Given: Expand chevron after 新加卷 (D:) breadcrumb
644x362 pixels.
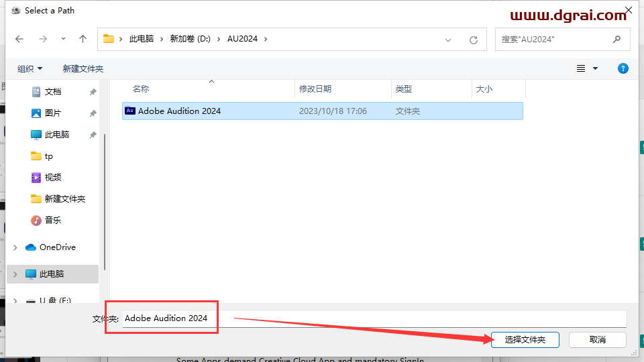Looking at the screenshot, I should 219,39.
